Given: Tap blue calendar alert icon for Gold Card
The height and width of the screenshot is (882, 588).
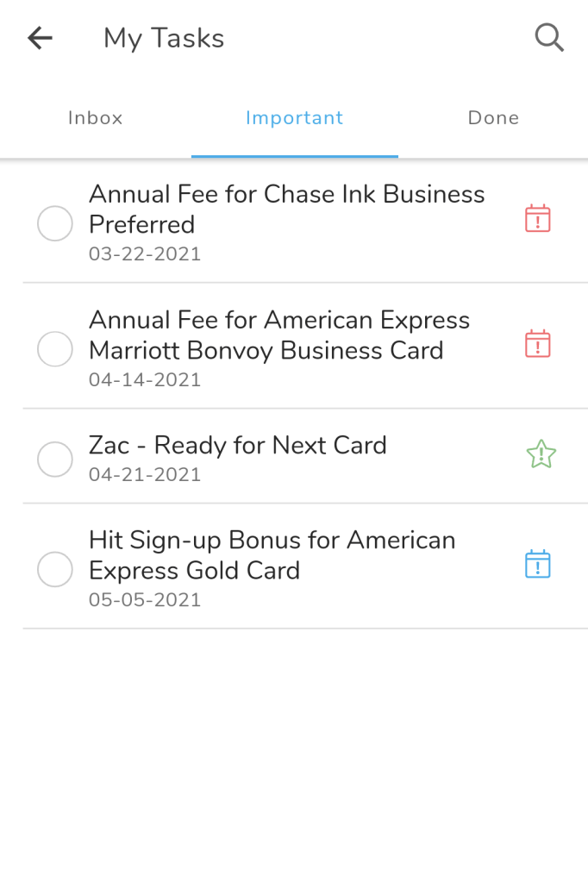Looking at the screenshot, I should click(538, 565).
